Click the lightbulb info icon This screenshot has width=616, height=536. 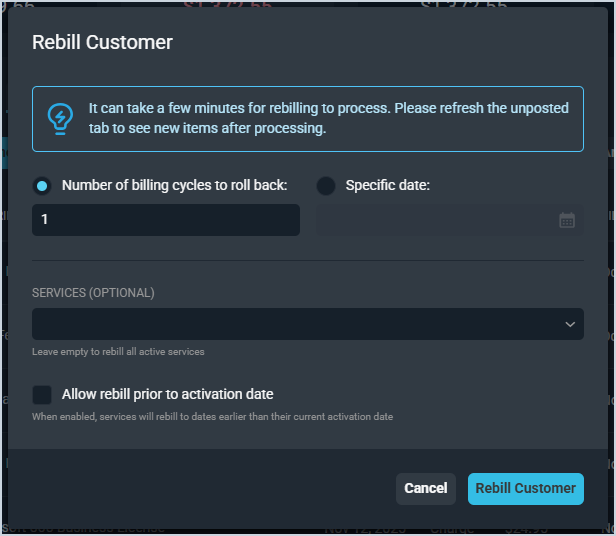pos(61,118)
